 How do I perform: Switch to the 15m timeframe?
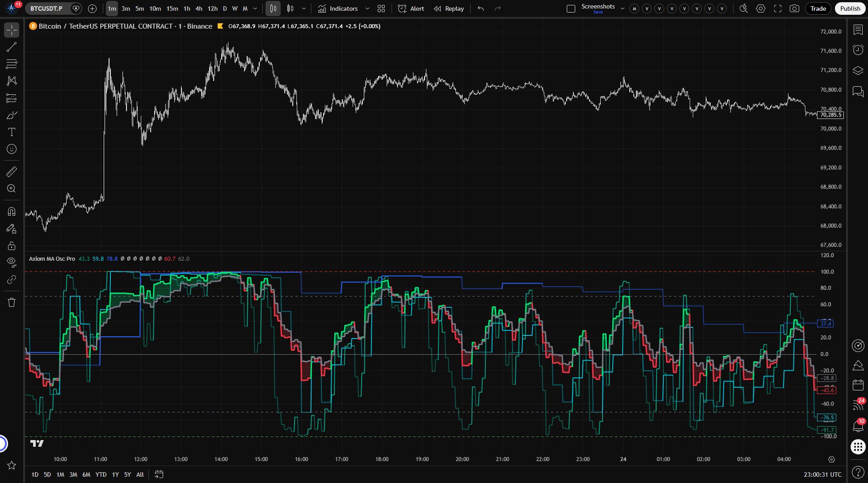[172, 8]
